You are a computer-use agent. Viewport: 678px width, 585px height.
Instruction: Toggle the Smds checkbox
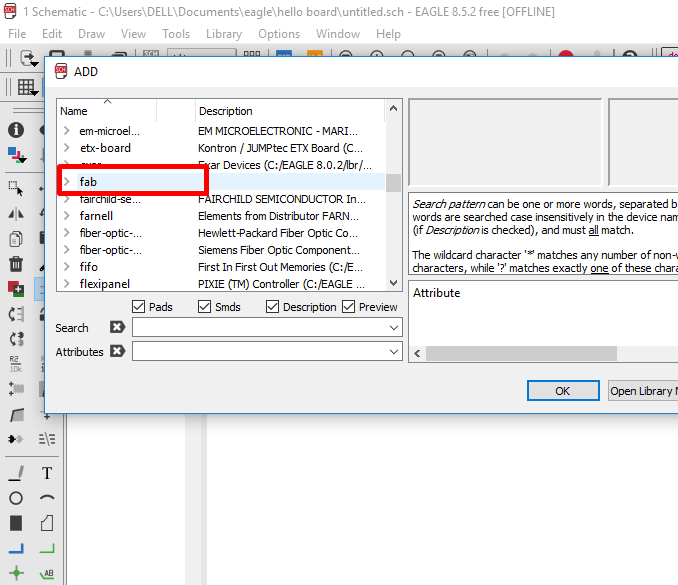click(x=205, y=307)
